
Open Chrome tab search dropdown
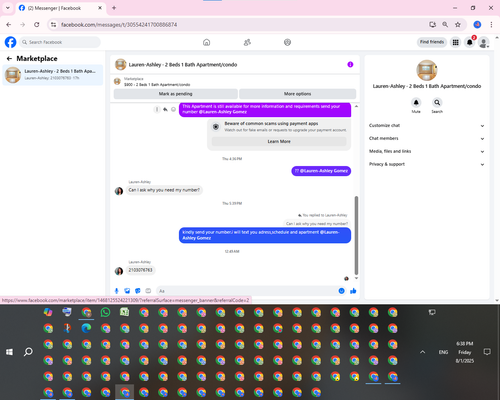8,8
